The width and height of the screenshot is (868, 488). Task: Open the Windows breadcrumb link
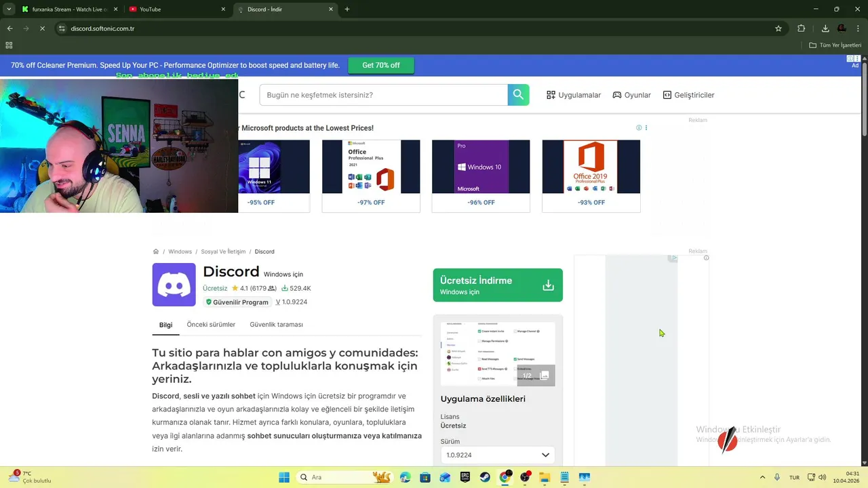pyautogui.click(x=180, y=251)
